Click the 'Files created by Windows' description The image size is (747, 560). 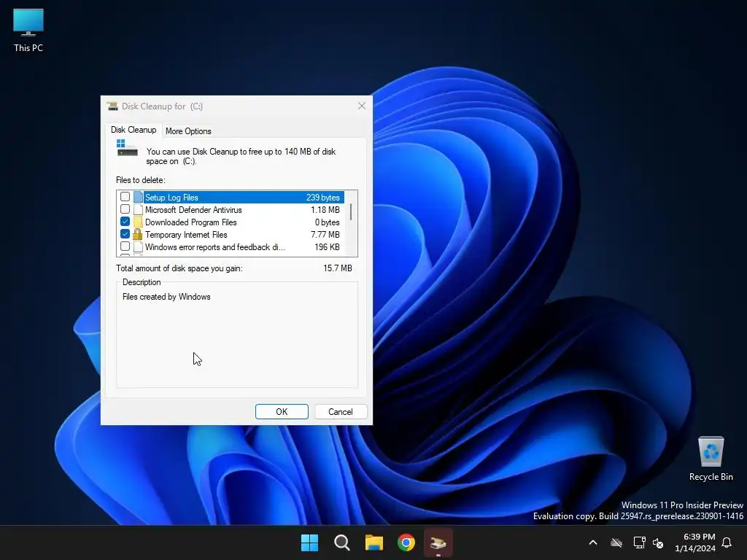click(166, 297)
